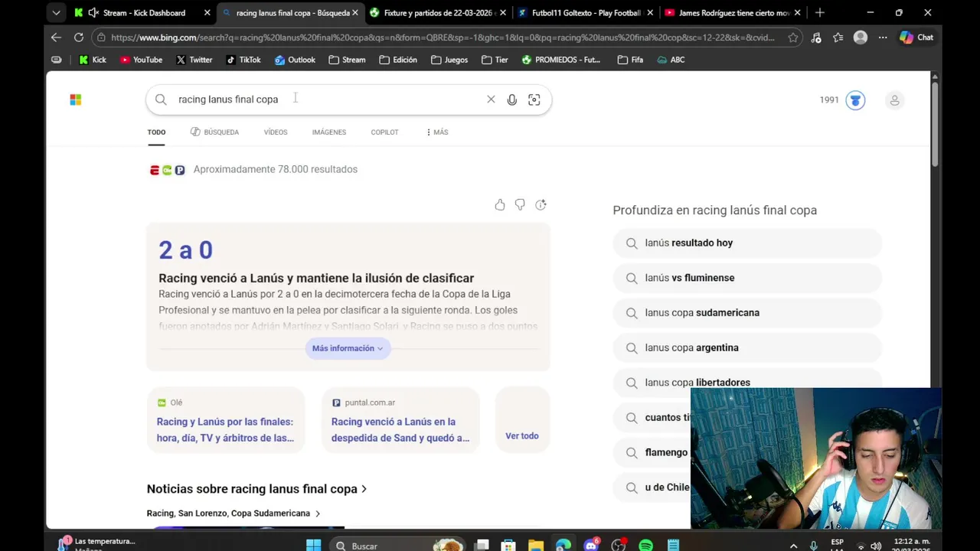Expand the Tier bookmarks folder
Viewport: 980px width, 551px height.
point(495,60)
